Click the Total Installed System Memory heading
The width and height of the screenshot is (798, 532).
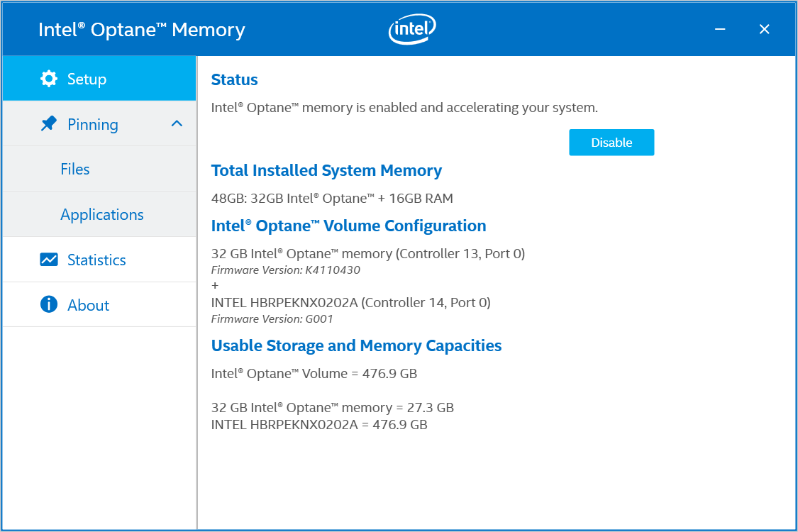click(x=326, y=170)
